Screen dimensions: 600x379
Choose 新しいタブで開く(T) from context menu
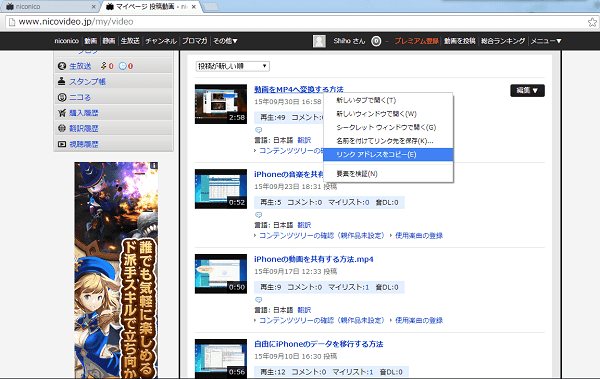pos(388,100)
